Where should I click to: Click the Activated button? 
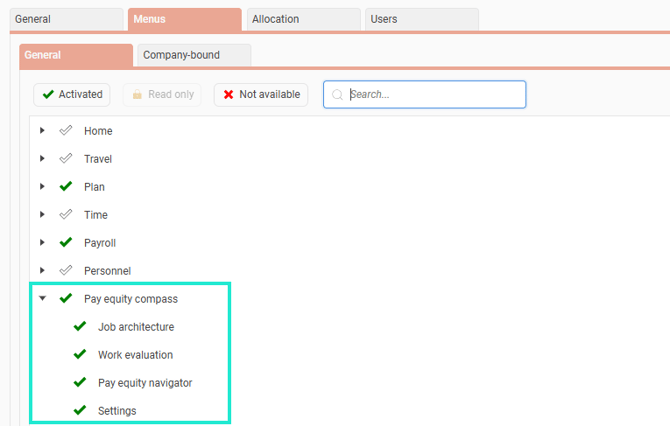coord(72,94)
